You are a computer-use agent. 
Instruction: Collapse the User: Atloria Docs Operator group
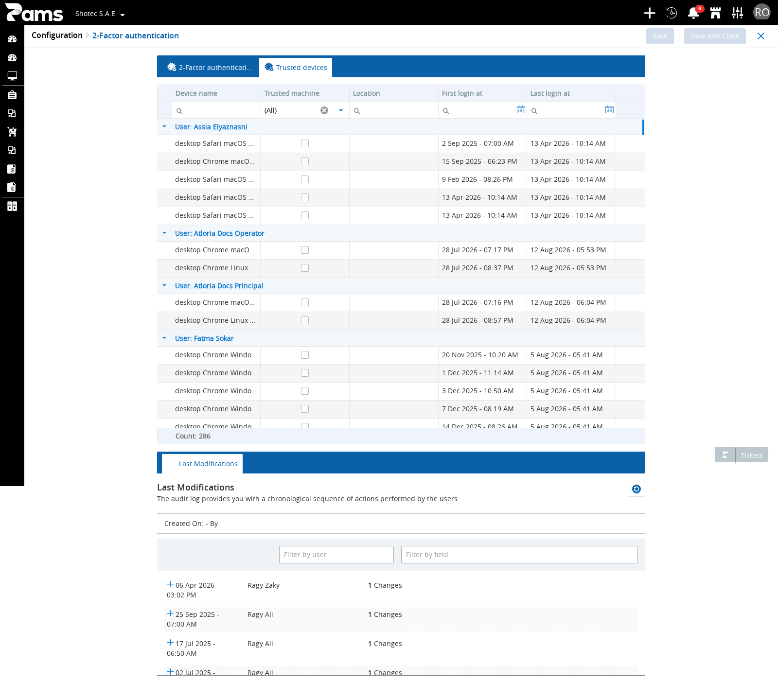[x=164, y=233]
